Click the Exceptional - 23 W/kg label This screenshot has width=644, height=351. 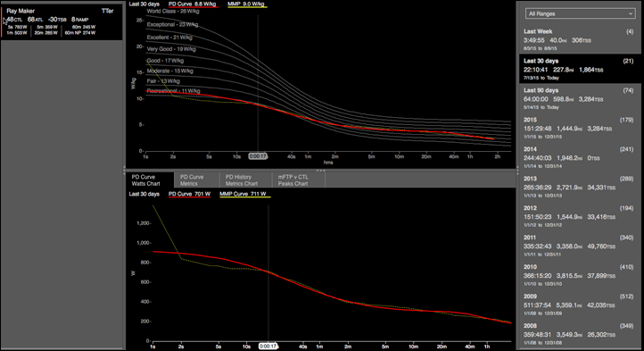click(x=172, y=25)
